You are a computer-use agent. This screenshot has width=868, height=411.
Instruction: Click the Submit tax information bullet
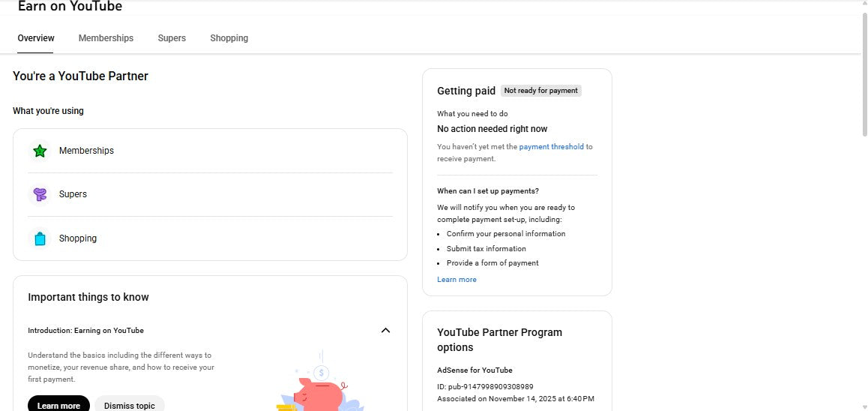[486, 249]
